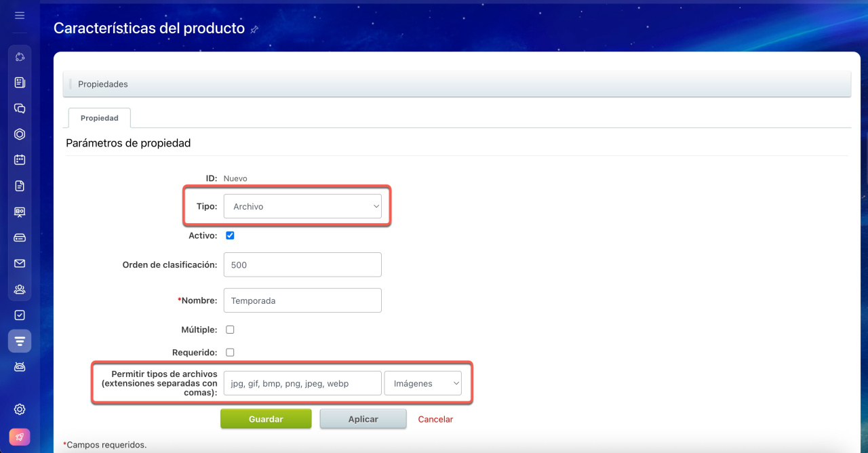Click the rocket icon at the sidebar bottom
This screenshot has width=868, height=453.
click(20, 437)
